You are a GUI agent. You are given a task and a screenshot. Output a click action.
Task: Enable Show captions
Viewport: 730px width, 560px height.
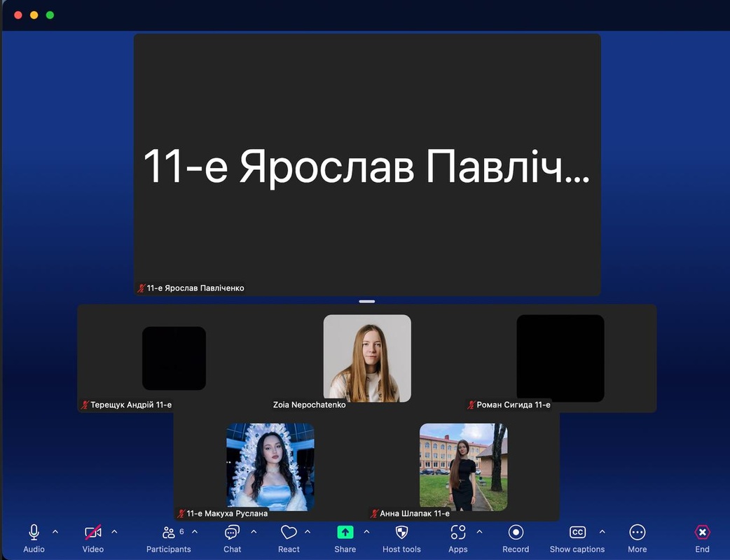tap(577, 533)
